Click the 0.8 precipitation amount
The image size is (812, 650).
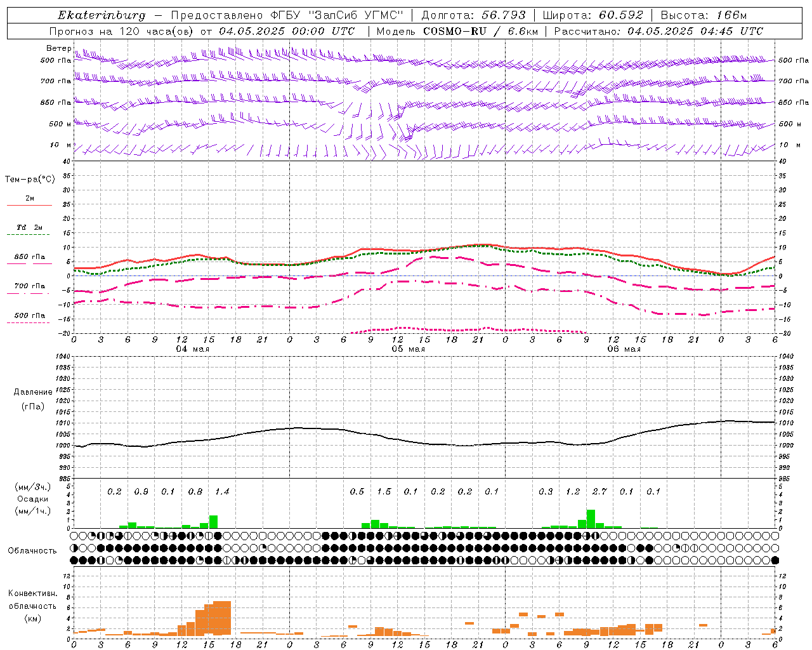tap(195, 491)
